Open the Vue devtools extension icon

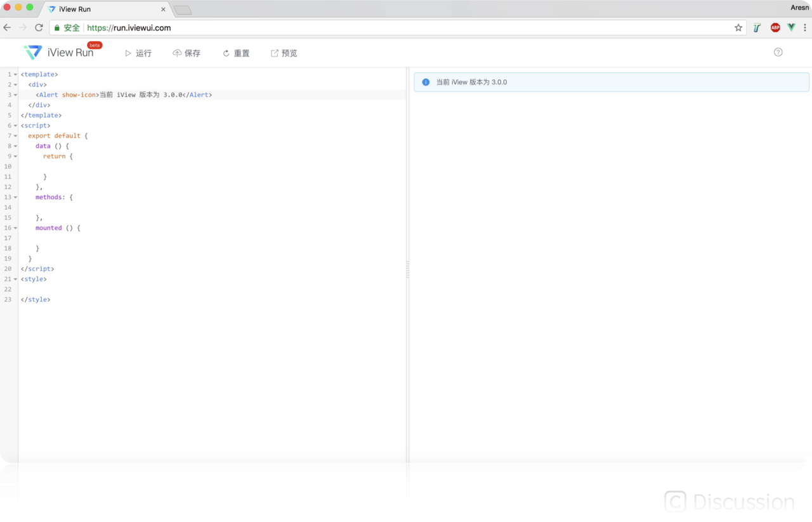(x=791, y=27)
